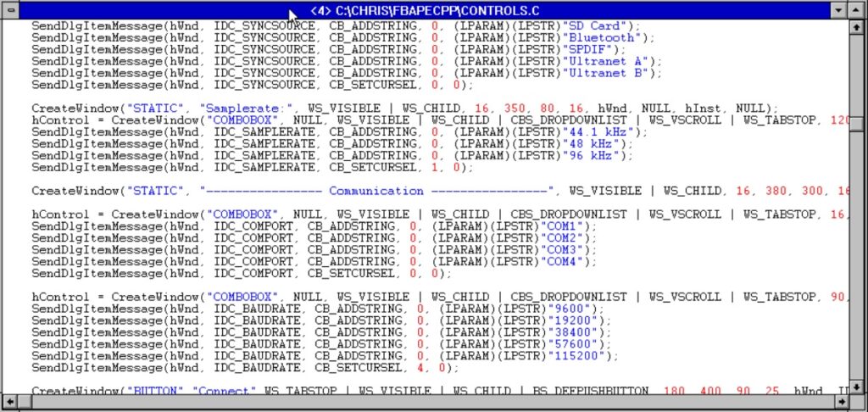Minimize the CONTROLS.C document window
868x412 pixels.
coord(839,10)
